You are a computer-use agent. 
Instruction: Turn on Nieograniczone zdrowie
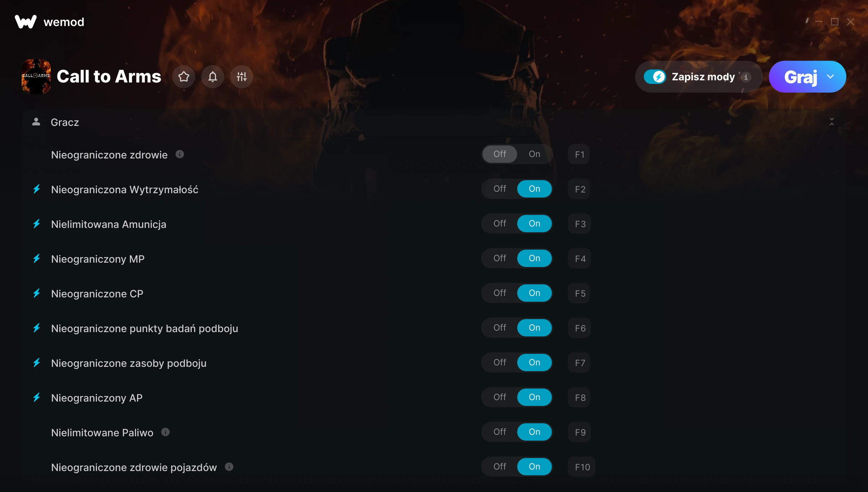[535, 154]
